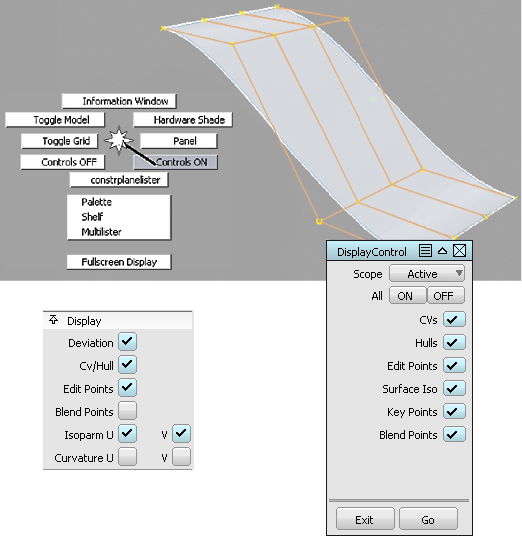Viewport: 522px width, 548px height.
Task: Click the Go button
Action: click(x=428, y=519)
